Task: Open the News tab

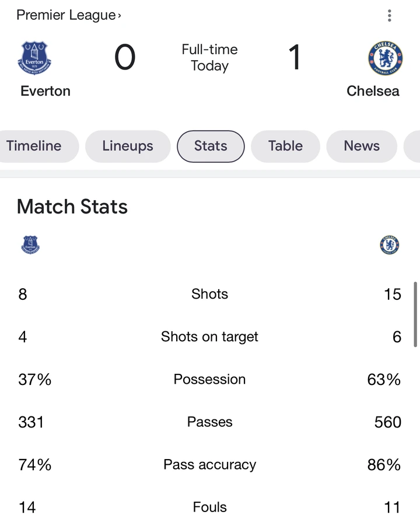Action: 362,146
